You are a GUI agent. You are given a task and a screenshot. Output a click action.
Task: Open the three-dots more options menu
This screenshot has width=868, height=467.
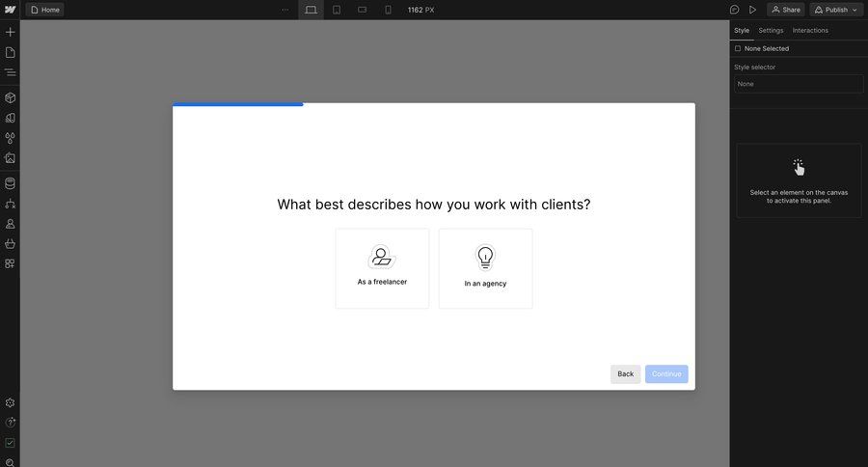(285, 10)
